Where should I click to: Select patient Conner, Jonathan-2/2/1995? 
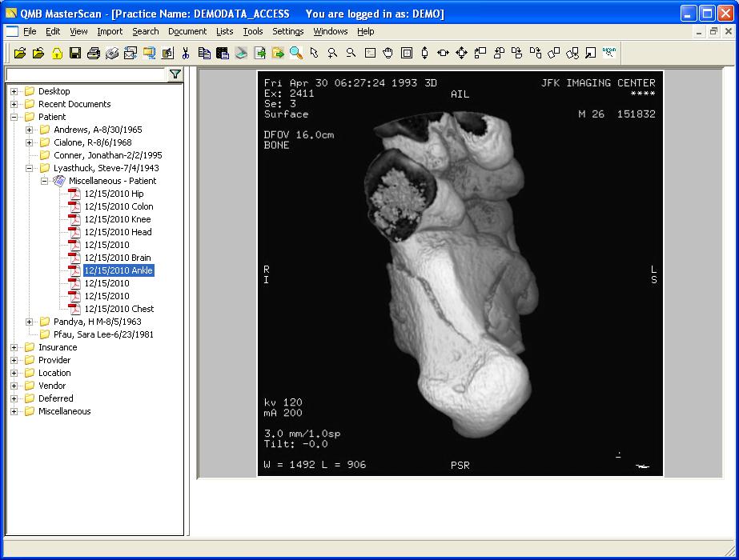tap(107, 155)
